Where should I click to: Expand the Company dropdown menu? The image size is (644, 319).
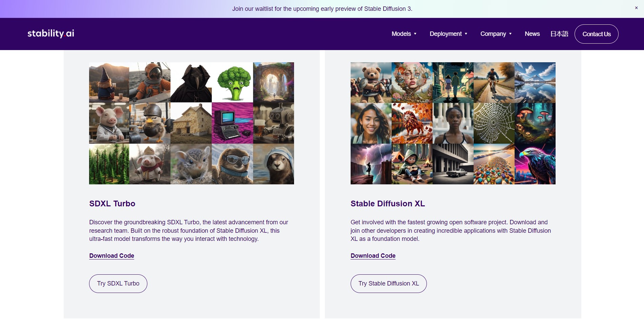click(496, 34)
